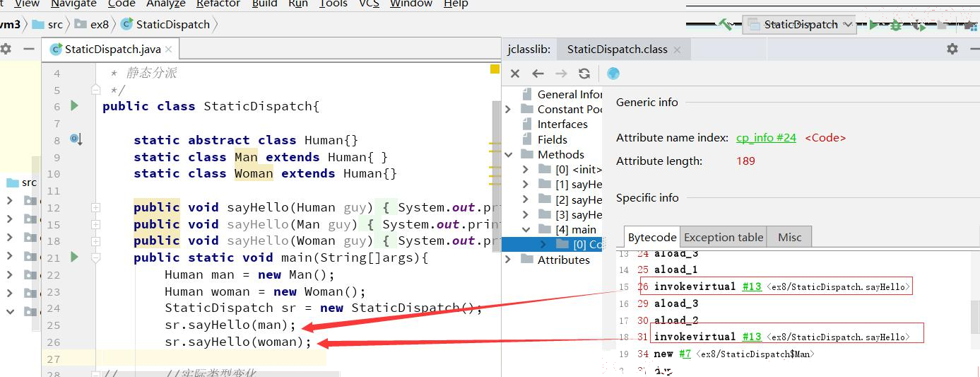Open the StaticDispatch run configuration dropdown
Screen dimensions: 980x377
click(801, 25)
